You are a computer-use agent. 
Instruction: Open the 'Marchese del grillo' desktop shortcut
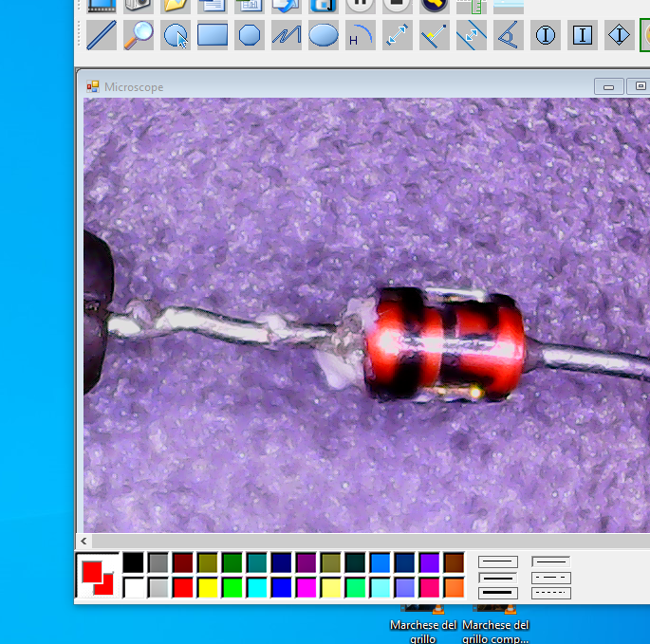(x=423, y=624)
